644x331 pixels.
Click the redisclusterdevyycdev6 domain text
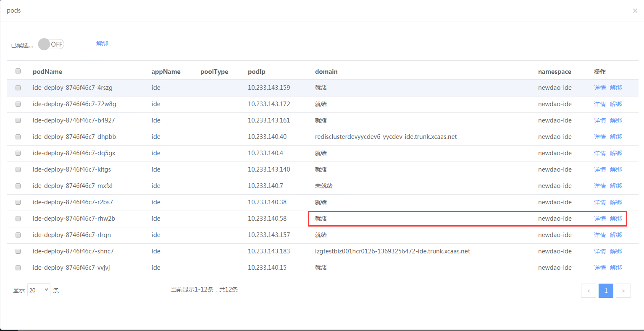pos(386,137)
